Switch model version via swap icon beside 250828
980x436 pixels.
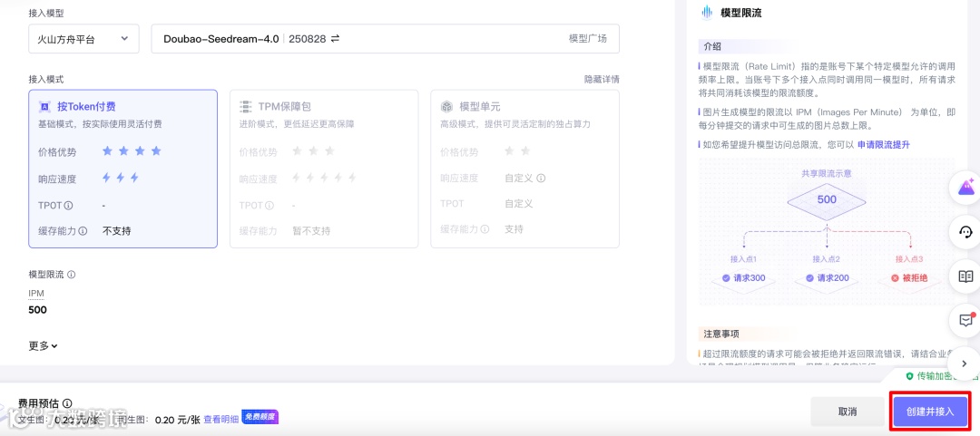coord(335,39)
